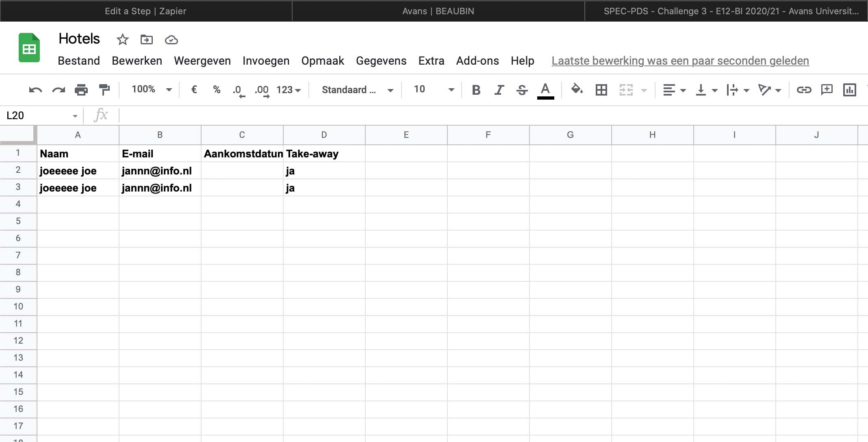Open the Gegevens menu
The width and height of the screenshot is (868, 442).
coord(381,61)
